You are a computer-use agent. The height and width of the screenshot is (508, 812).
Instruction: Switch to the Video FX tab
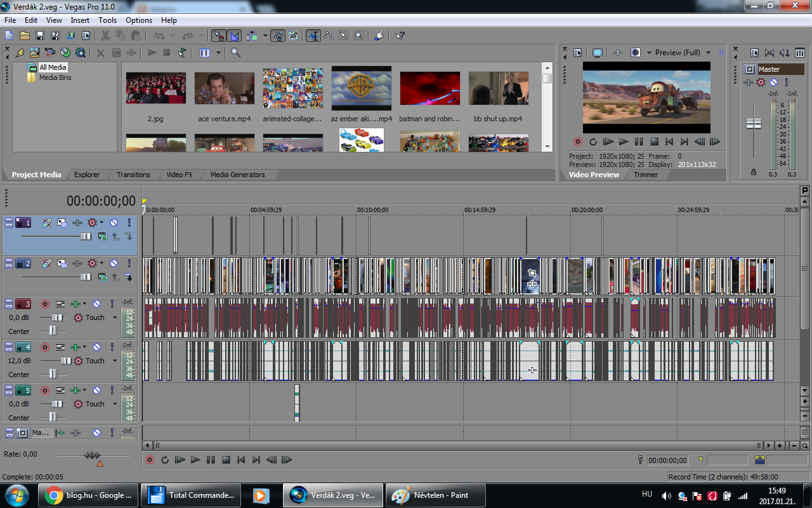click(180, 175)
